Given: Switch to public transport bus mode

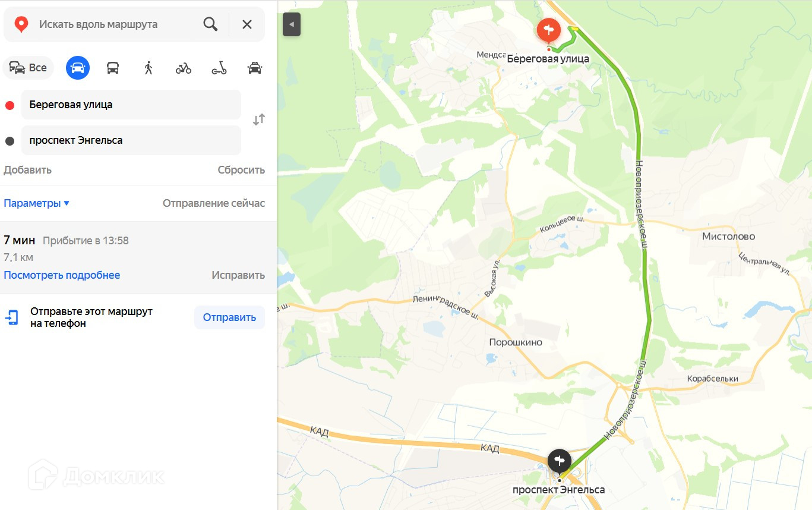Looking at the screenshot, I should point(113,68).
